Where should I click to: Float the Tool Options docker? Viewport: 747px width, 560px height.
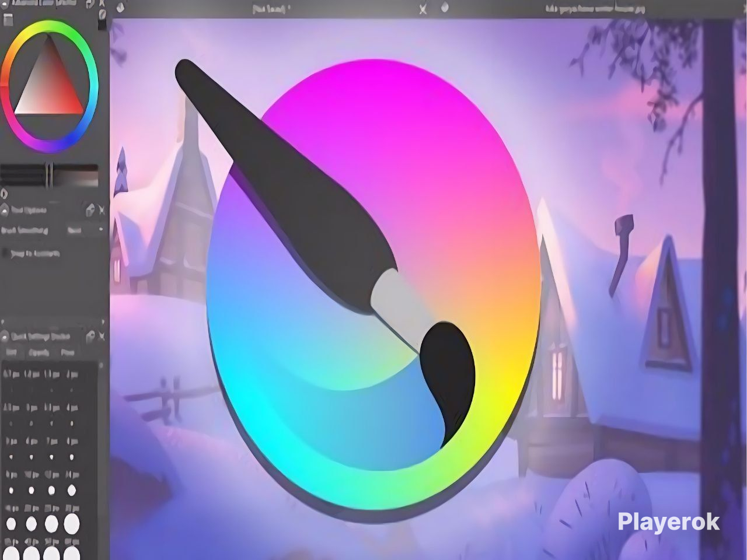(90, 209)
